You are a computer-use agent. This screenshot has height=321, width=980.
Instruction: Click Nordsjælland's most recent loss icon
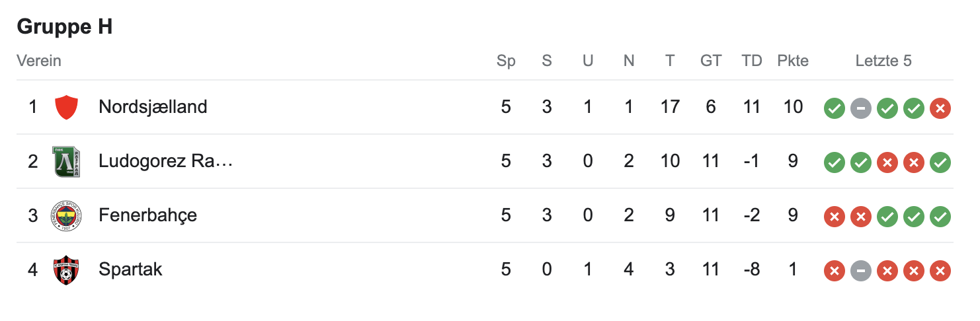click(x=940, y=108)
